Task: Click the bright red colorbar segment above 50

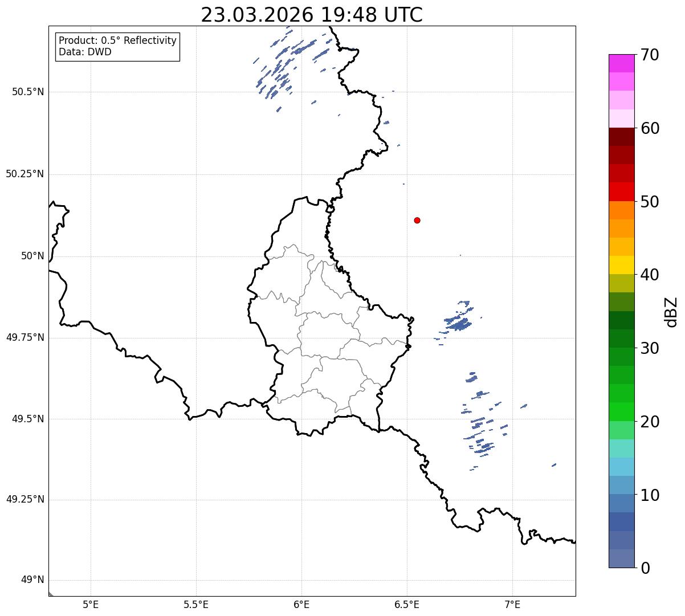Action: coord(621,192)
